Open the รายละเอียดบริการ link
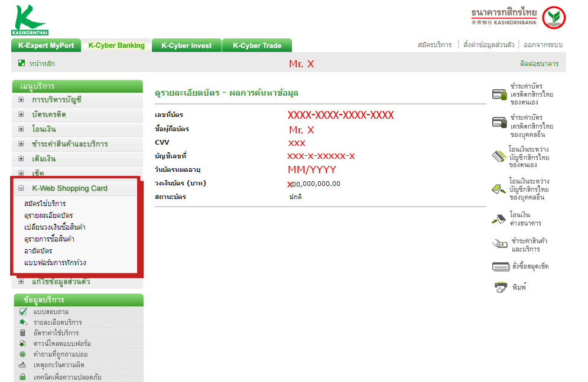The image size is (588, 382). (x=57, y=322)
